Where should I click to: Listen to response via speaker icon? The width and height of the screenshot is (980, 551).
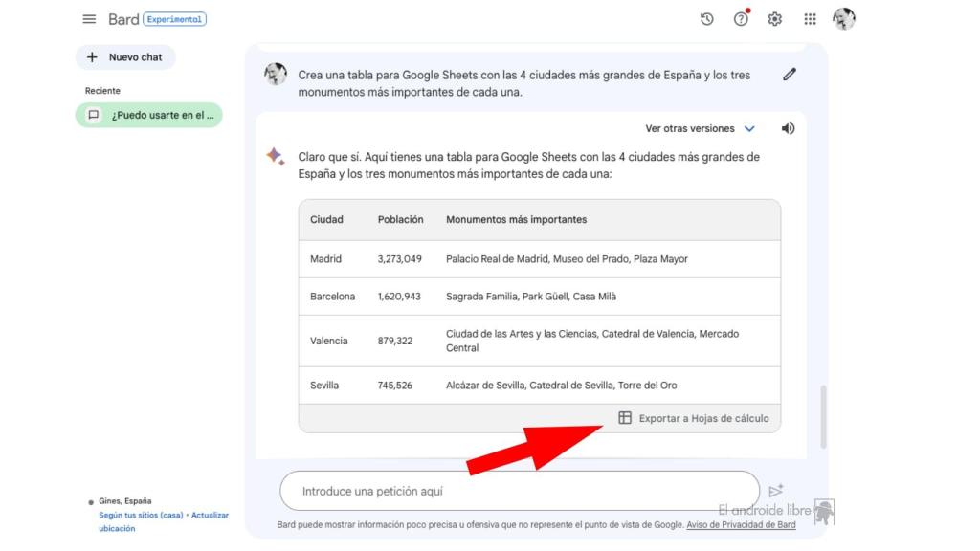pyautogui.click(x=789, y=128)
